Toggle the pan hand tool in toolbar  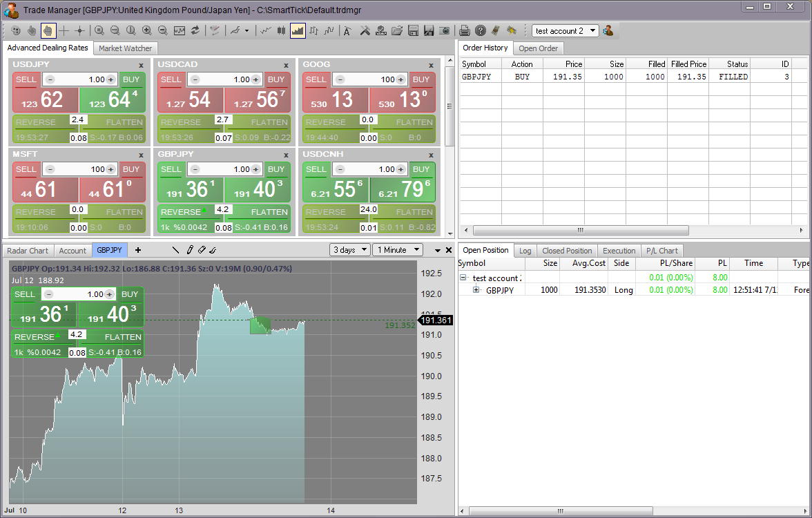(x=48, y=30)
